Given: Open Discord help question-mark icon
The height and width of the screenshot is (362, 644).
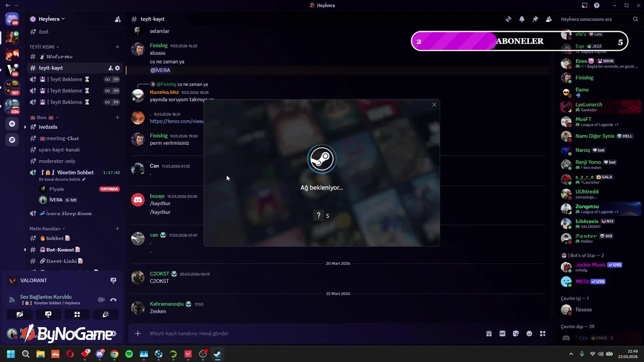Looking at the screenshot, I should tap(597, 6).
